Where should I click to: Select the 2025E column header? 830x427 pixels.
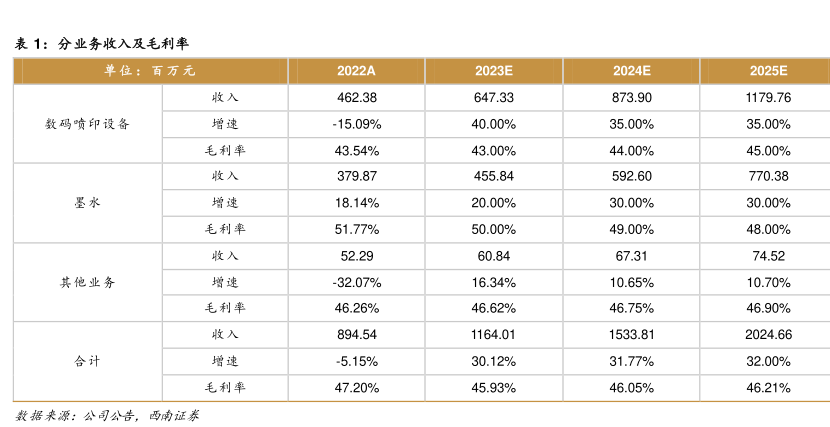click(769, 71)
